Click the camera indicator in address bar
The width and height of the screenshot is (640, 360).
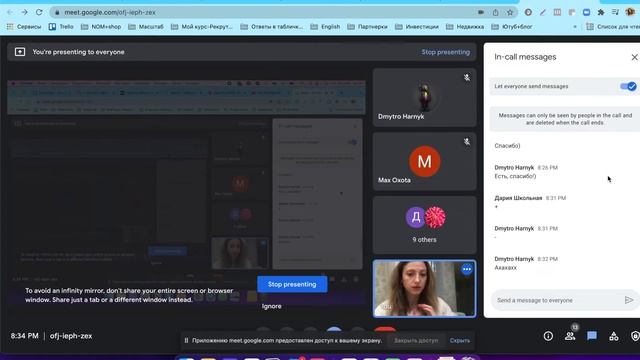pyautogui.click(x=481, y=12)
